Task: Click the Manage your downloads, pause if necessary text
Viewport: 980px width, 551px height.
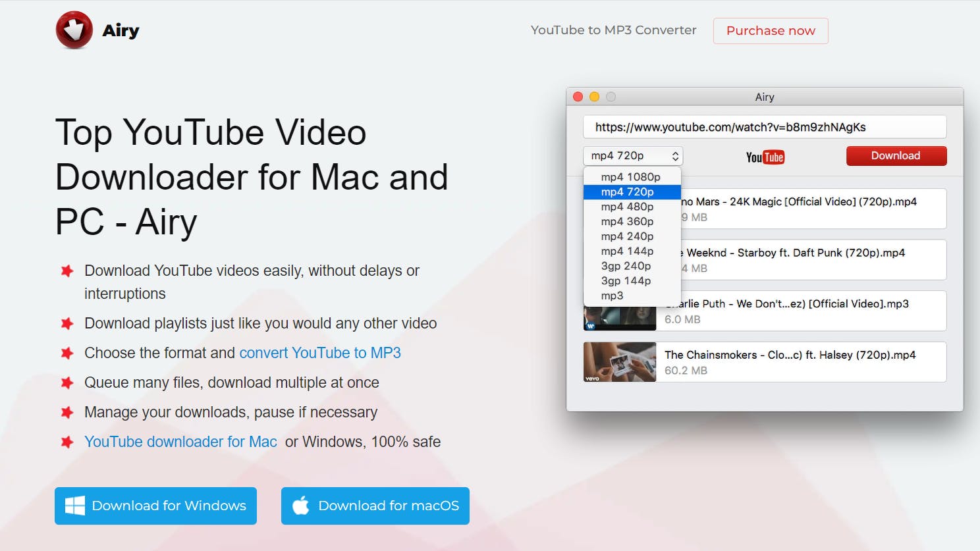Action: pyautogui.click(x=231, y=412)
